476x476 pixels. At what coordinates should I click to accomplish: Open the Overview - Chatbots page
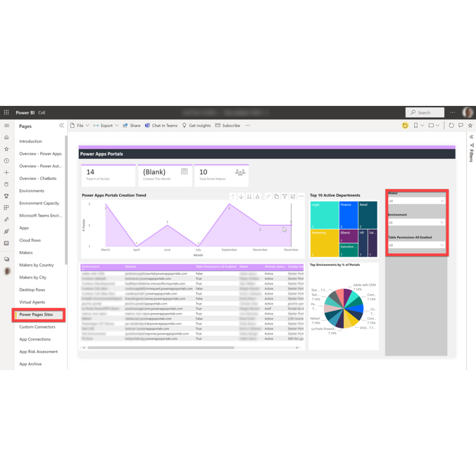coord(38,178)
